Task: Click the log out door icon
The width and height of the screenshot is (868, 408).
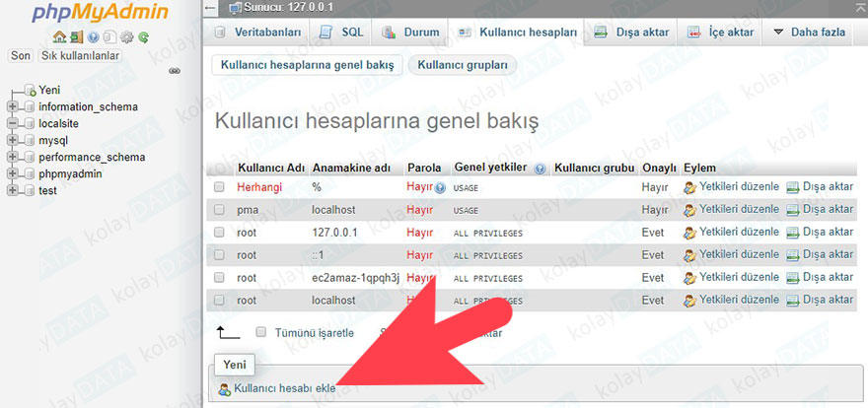Action: coord(76,37)
